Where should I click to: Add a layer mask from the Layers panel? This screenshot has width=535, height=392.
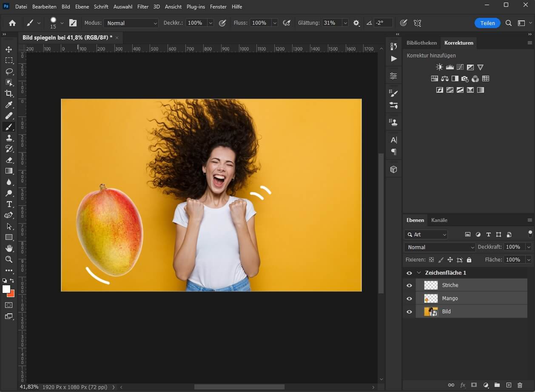(474, 384)
